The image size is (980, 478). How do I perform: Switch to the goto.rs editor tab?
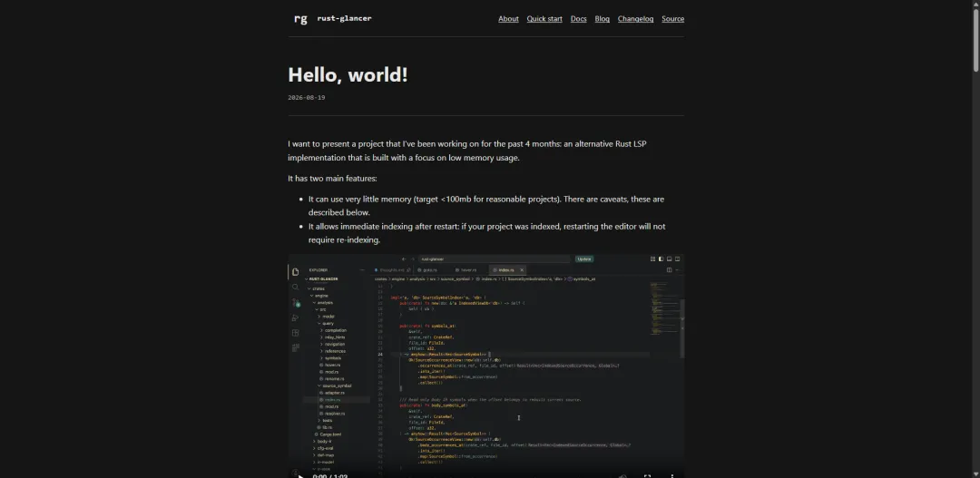pos(431,270)
